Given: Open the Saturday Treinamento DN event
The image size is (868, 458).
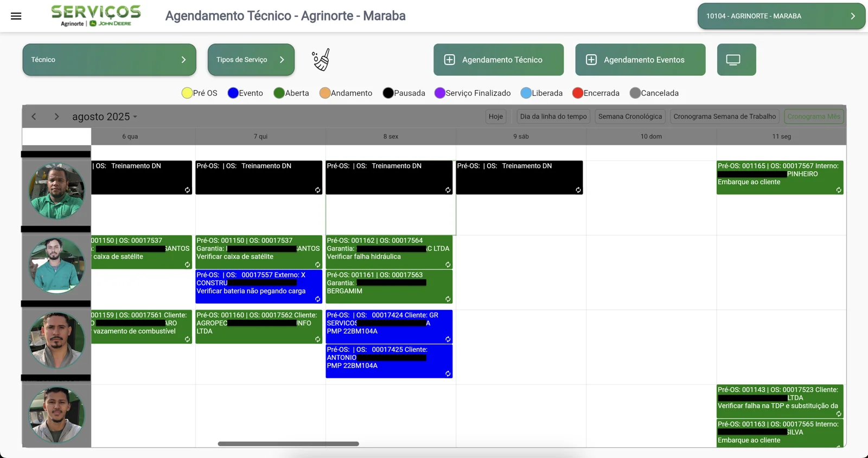Looking at the screenshot, I should point(519,177).
